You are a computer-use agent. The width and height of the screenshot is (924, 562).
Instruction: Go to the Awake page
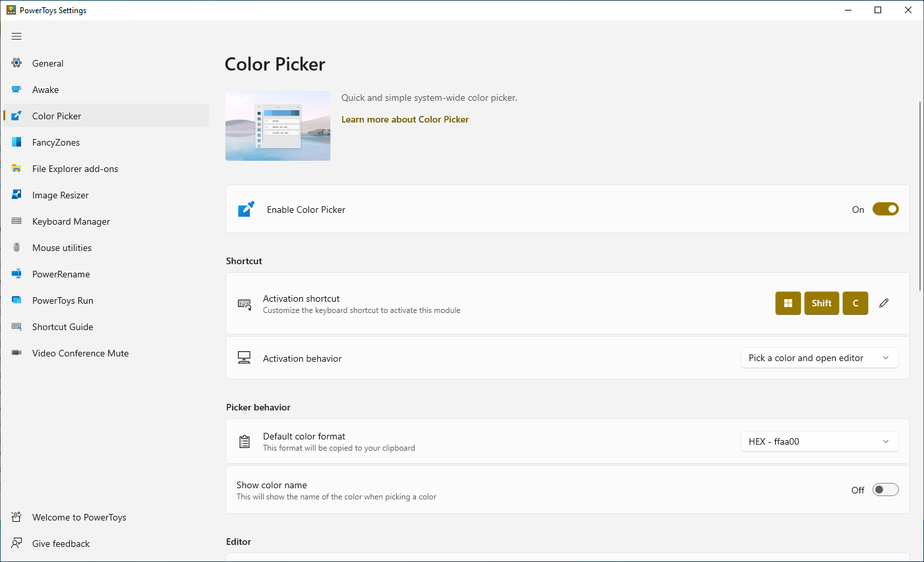tap(106, 90)
